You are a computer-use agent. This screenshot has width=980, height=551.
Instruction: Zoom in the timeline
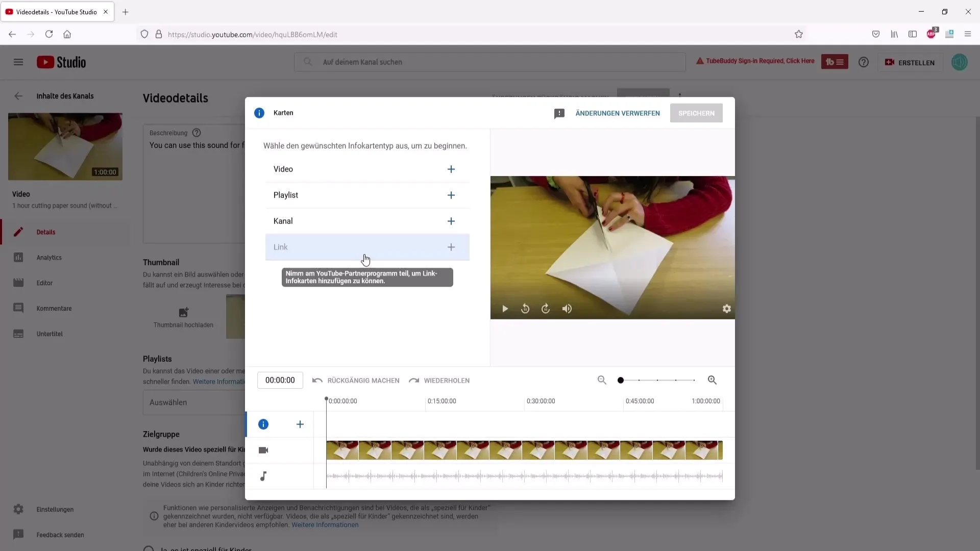(712, 380)
